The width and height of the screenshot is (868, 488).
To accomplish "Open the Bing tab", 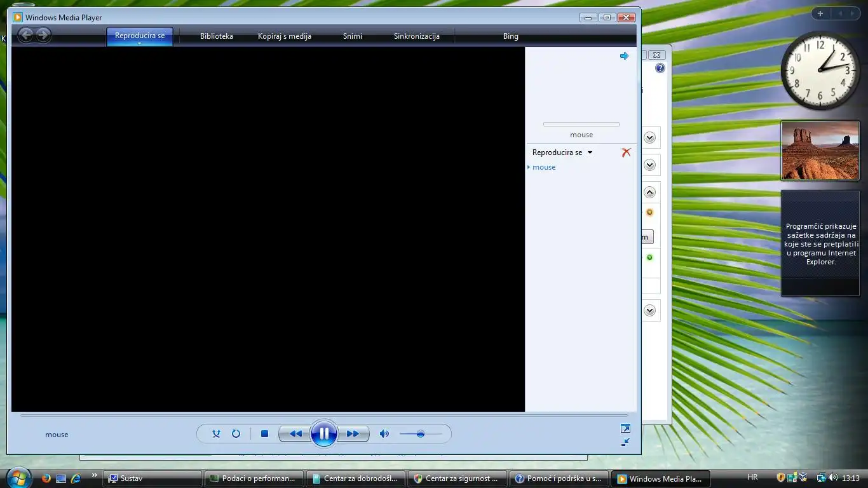I will pos(511,36).
